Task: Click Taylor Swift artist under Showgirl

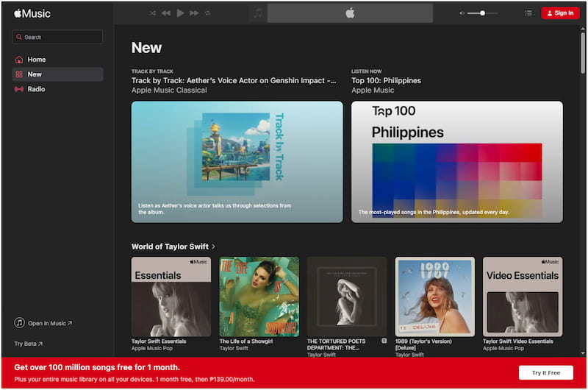Action: click(x=234, y=348)
